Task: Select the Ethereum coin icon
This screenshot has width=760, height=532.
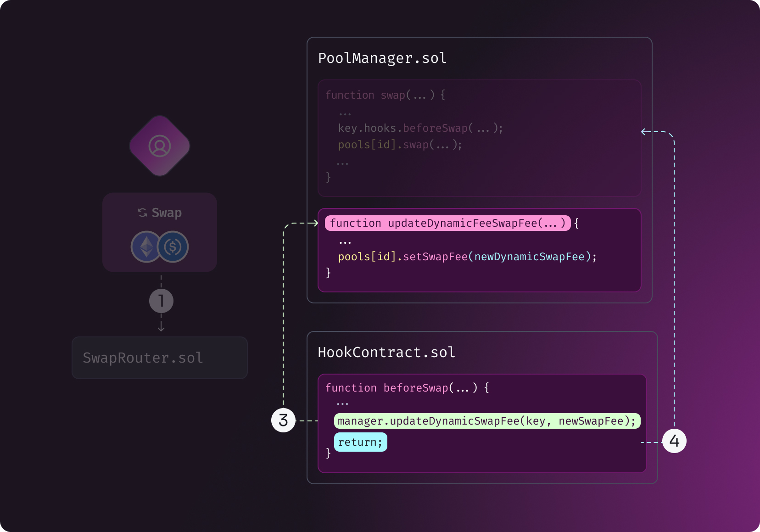Action: [146, 246]
